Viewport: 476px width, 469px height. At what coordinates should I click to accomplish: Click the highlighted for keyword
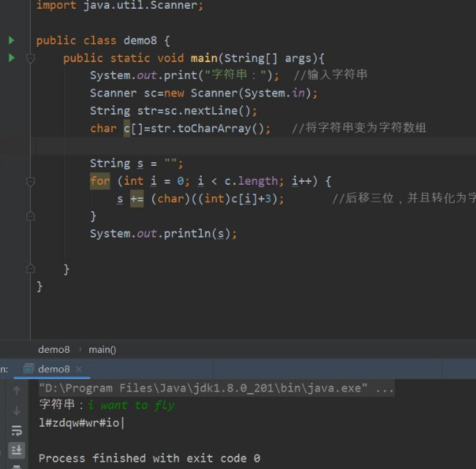[100, 181]
